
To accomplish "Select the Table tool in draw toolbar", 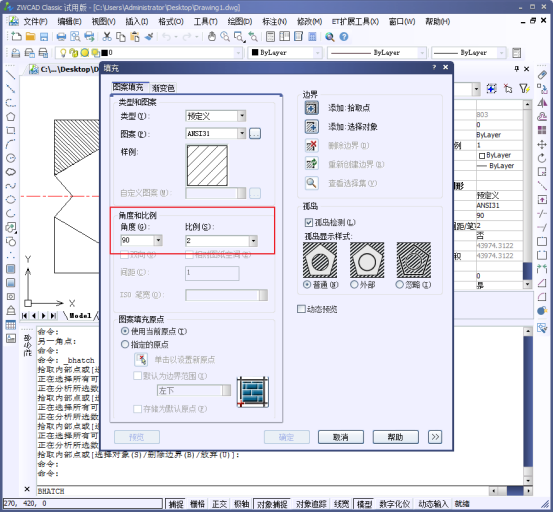I will coord(11,325).
